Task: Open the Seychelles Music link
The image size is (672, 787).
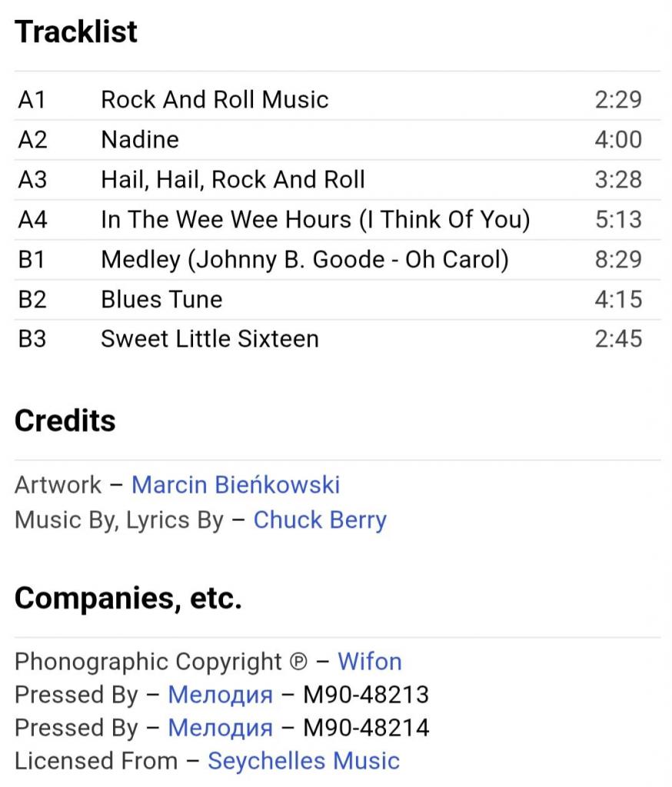Action: click(304, 761)
